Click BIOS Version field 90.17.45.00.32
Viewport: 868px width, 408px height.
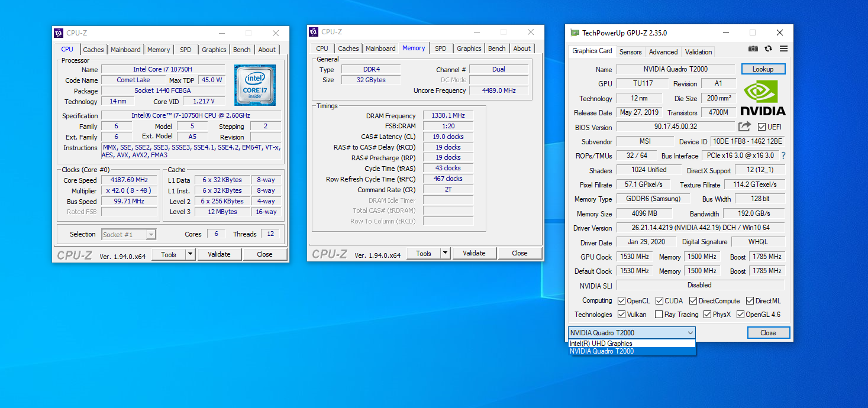[x=676, y=127]
